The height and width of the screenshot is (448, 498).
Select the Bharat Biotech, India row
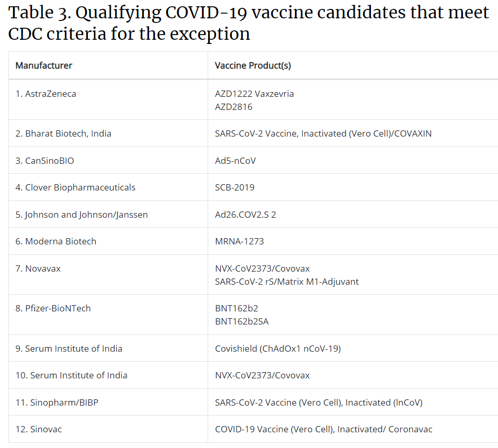(x=253, y=133)
